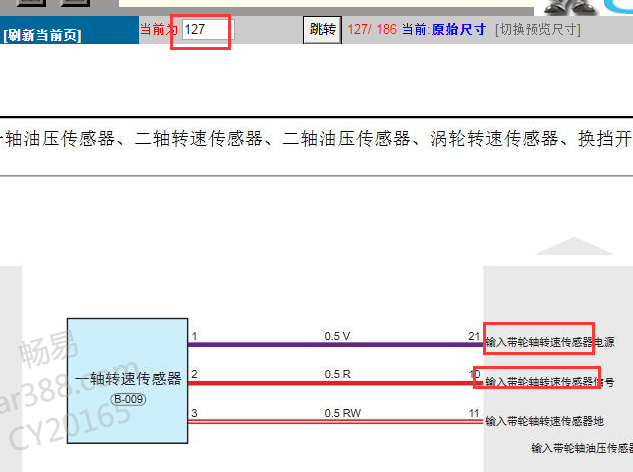This screenshot has height=472, width=633.
Task: Click the 跳转 jump button
Action: (x=322, y=30)
